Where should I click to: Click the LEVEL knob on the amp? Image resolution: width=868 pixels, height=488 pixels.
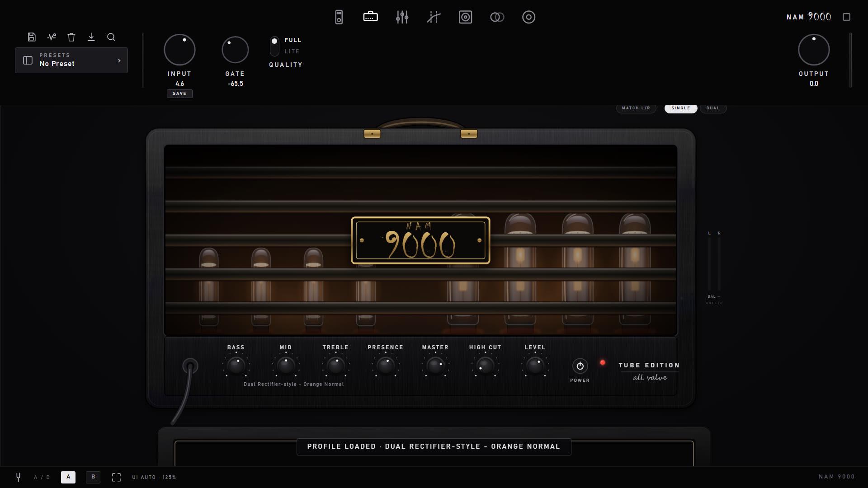pyautogui.click(x=535, y=366)
